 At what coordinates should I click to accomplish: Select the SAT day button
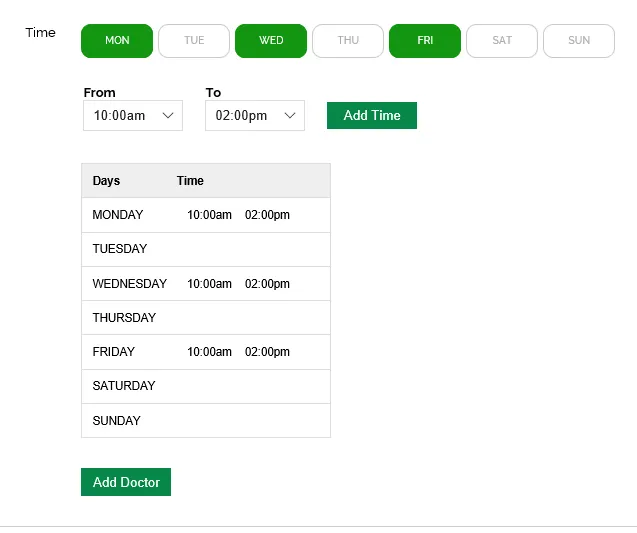502,41
